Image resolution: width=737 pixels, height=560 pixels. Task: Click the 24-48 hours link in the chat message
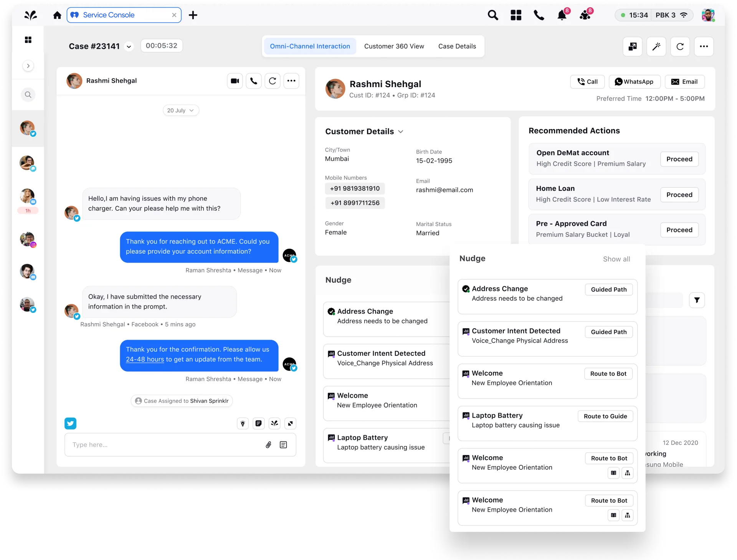pyautogui.click(x=145, y=360)
